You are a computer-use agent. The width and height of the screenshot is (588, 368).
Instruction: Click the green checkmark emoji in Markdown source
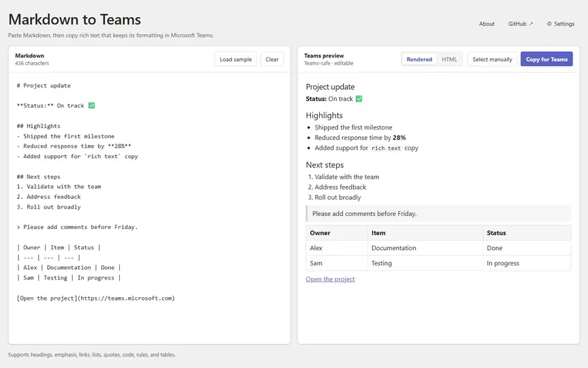point(91,106)
